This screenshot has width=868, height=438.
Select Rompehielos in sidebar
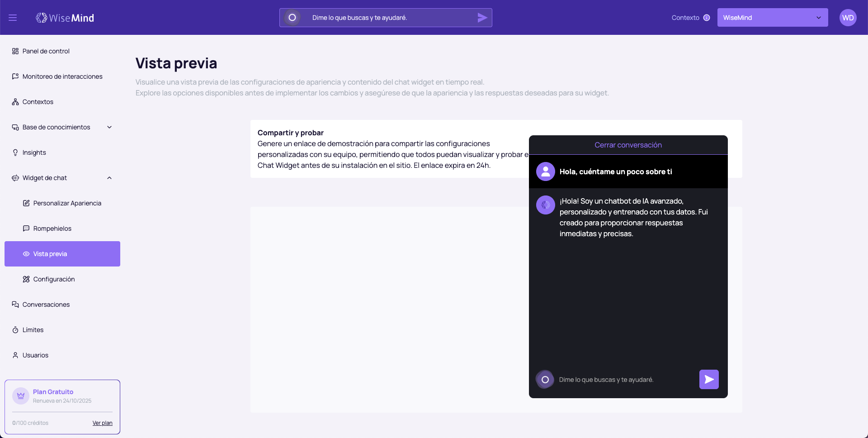pyautogui.click(x=52, y=229)
